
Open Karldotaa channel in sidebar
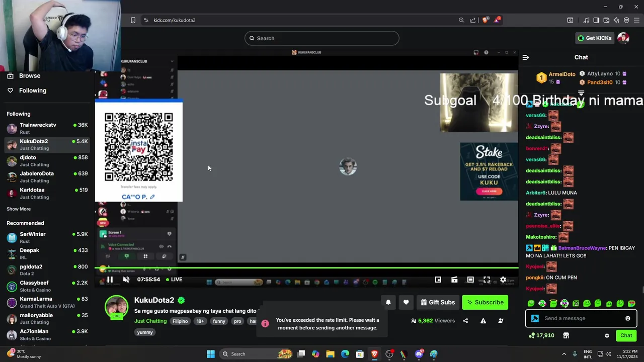point(47,193)
